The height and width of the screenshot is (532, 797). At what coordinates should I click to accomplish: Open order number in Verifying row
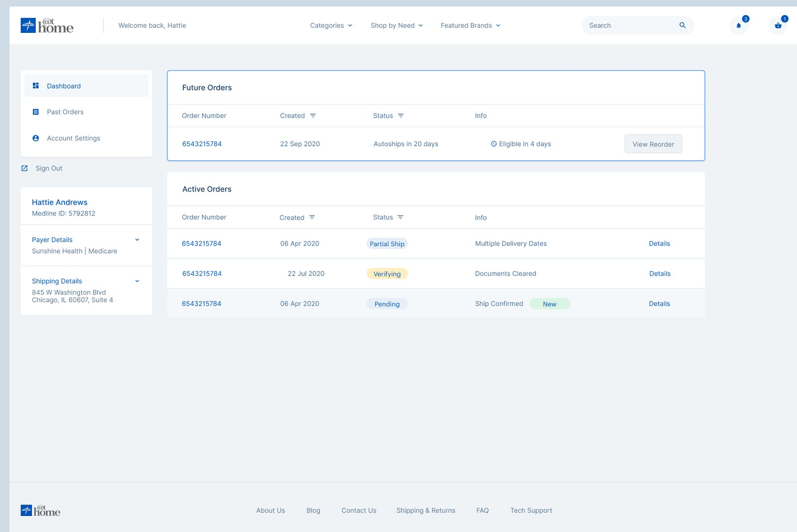coord(202,273)
